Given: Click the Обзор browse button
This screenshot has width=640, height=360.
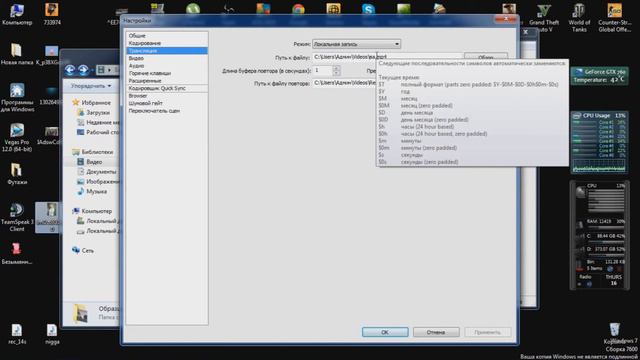Looking at the screenshot, I should 486,57.
